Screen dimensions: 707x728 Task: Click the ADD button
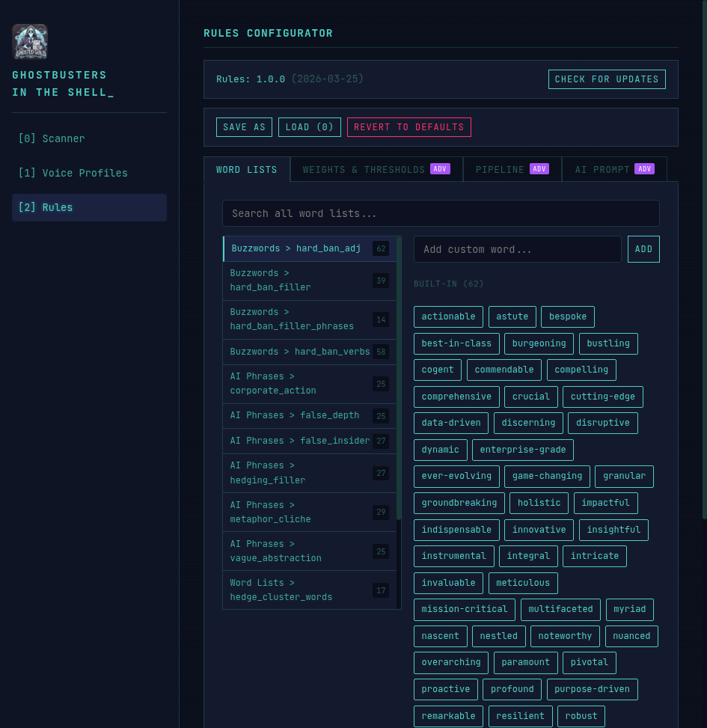click(643, 249)
